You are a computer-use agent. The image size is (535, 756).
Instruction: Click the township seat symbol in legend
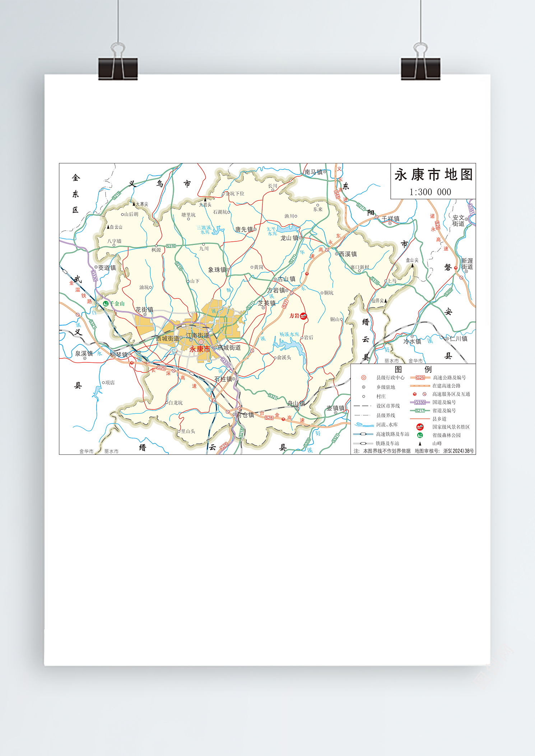tap(364, 387)
